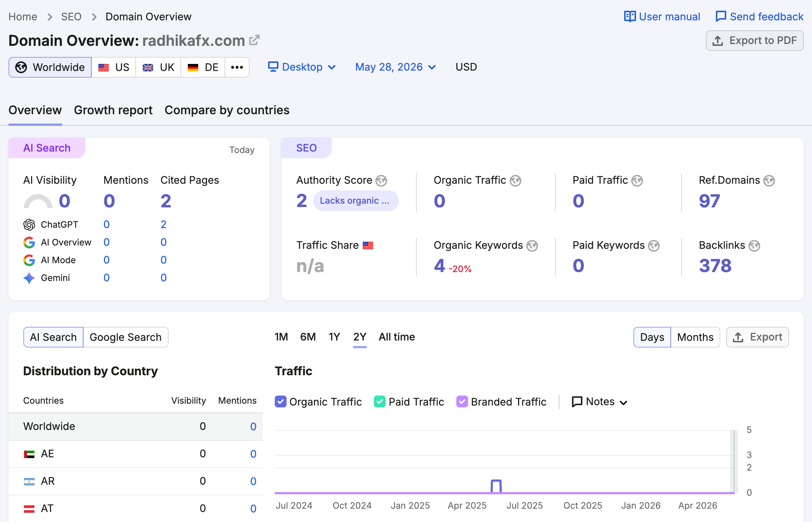Click the upload icon in Export to PDF
This screenshot has height=522, width=812.
718,41
